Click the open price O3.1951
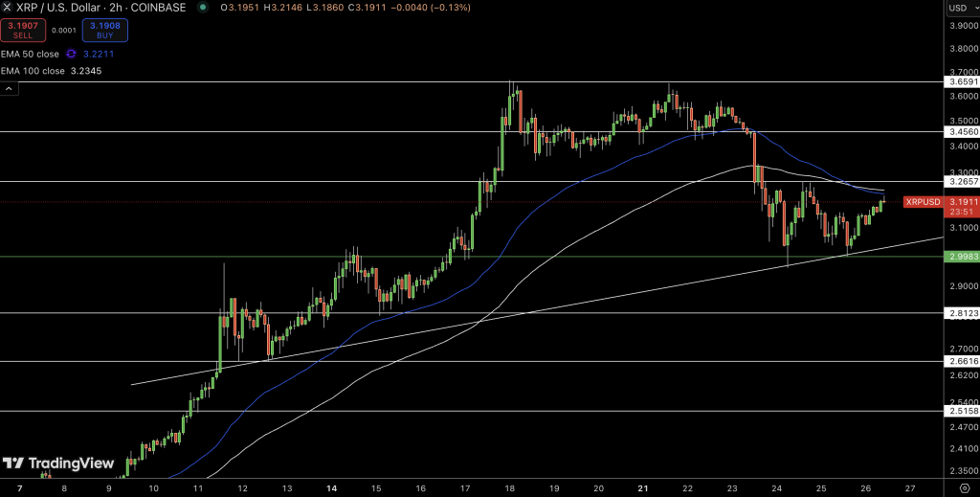 point(240,8)
